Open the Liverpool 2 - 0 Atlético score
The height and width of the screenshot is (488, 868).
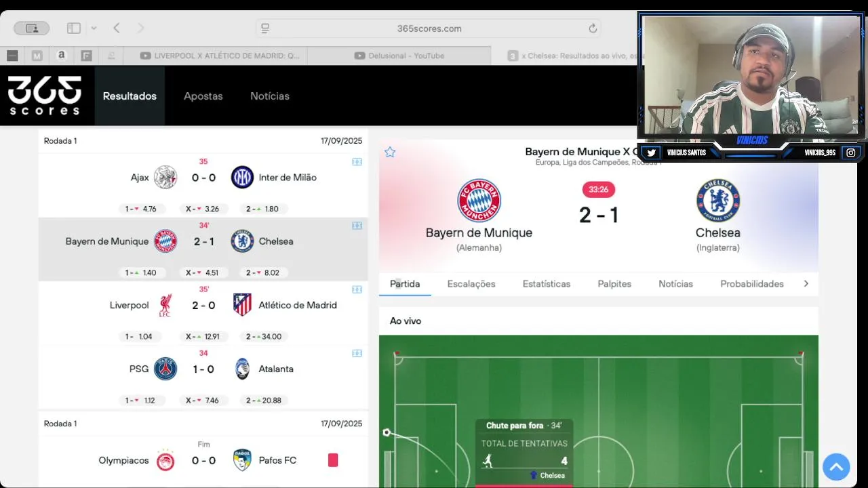203,306
